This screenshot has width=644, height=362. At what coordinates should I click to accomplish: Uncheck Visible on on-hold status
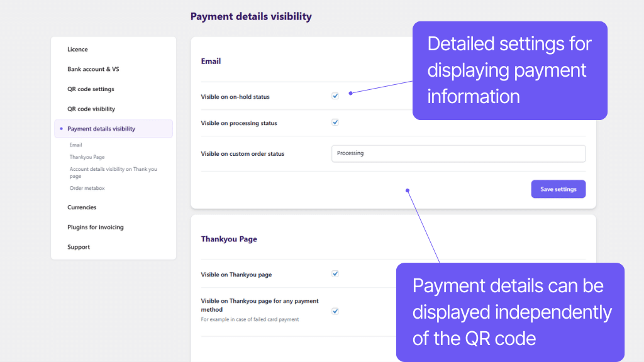335,96
